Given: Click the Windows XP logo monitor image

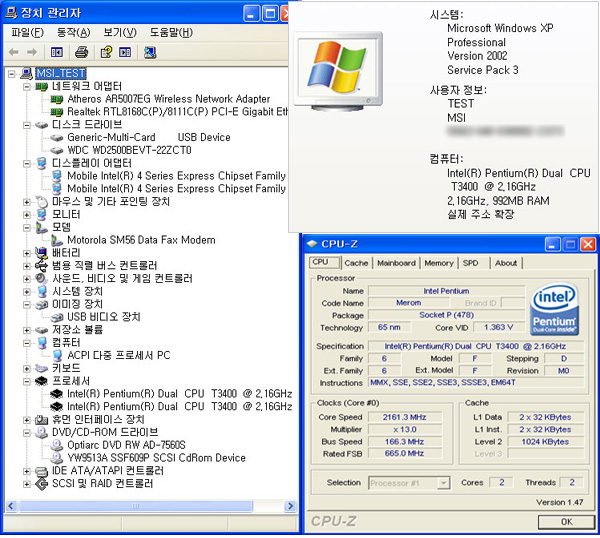Looking at the screenshot, I should click(338, 71).
